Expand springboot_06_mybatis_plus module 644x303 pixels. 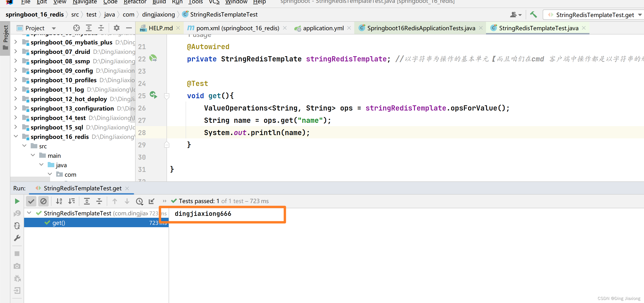pos(16,42)
